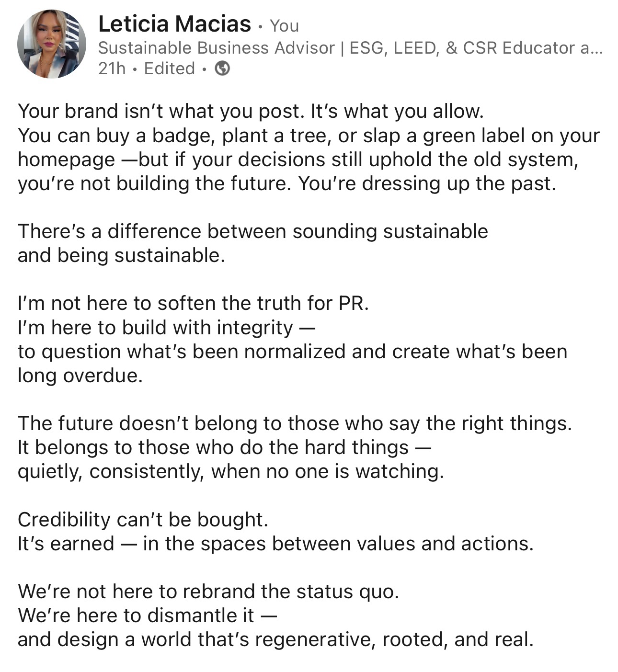This screenshot has width=618, height=672.
Task: Click "quietly, consistently, when no one" line
Action: coord(231,472)
